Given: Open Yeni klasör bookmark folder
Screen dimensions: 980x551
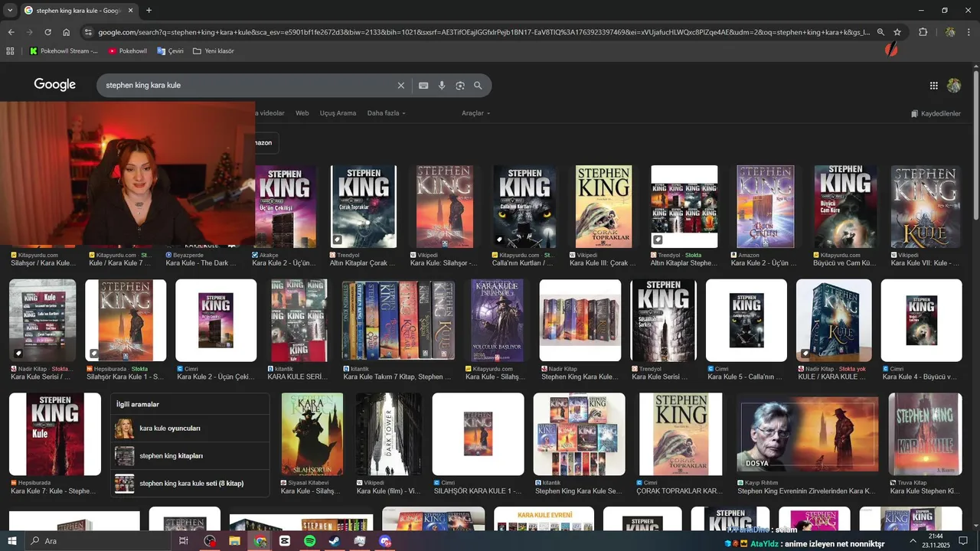Looking at the screenshot, I should [x=214, y=51].
